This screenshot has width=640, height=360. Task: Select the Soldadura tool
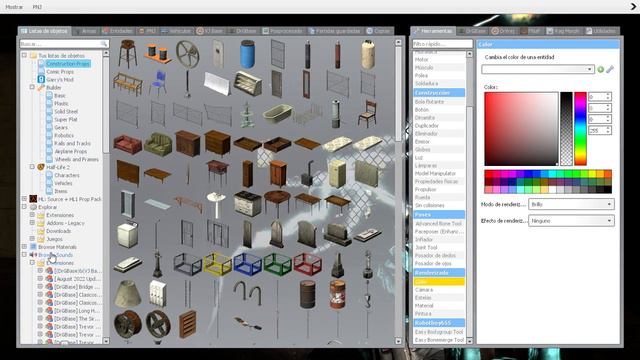(x=439, y=83)
